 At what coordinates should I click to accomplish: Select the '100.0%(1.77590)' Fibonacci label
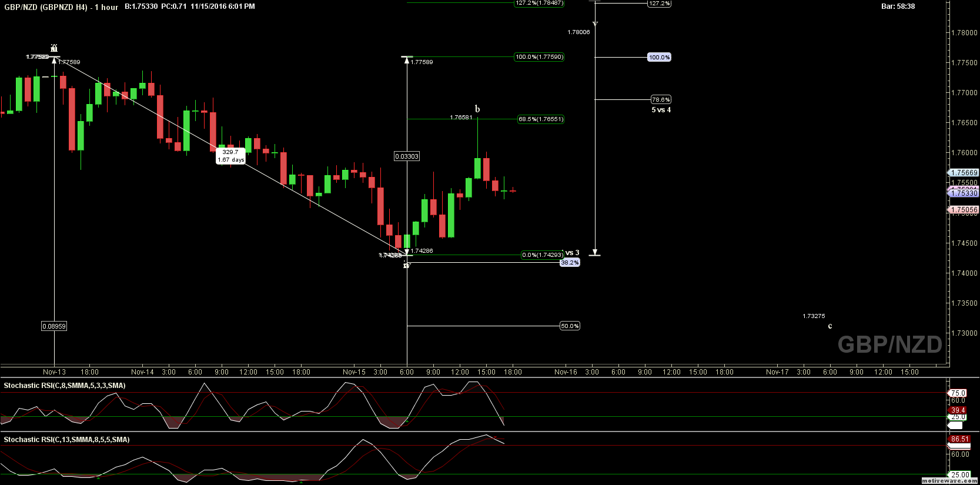coord(539,57)
